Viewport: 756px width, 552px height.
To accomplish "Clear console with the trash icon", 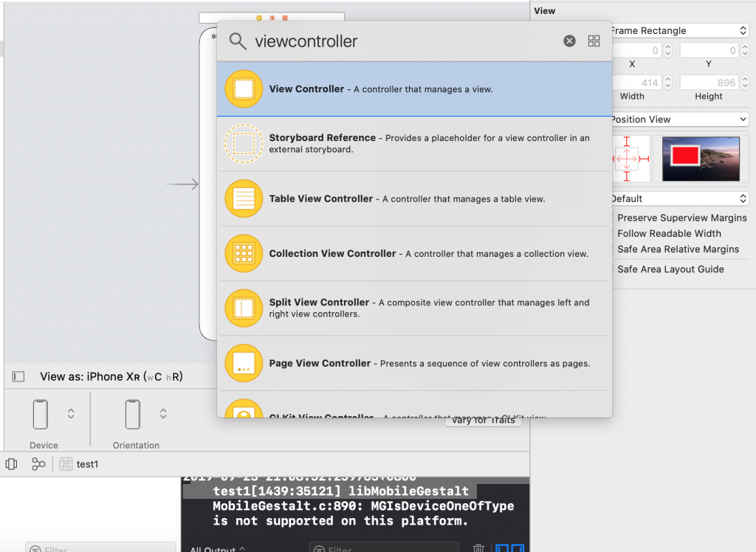I will [478, 548].
